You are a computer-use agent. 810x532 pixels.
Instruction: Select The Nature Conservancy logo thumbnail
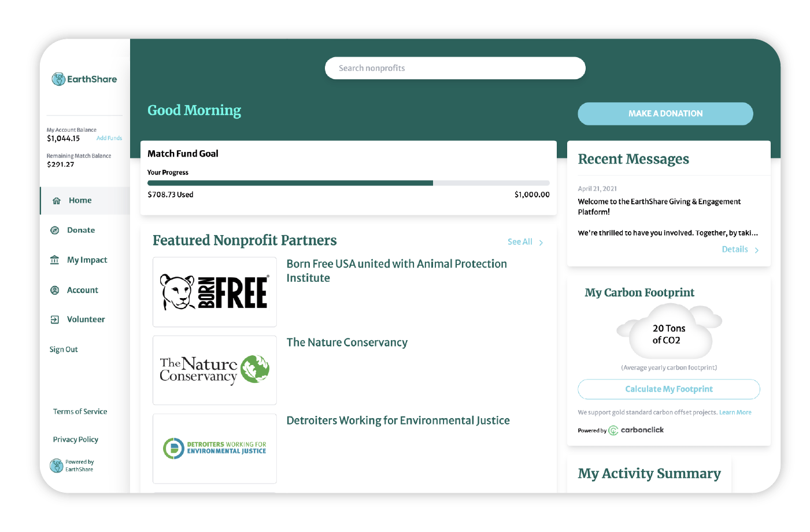(x=214, y=370)
